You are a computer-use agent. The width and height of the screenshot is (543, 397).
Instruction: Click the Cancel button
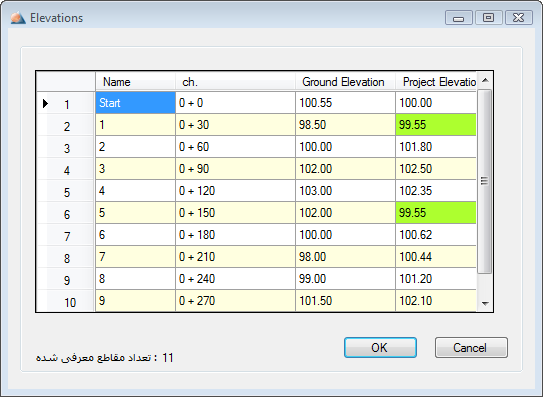(x=471, y=347)
